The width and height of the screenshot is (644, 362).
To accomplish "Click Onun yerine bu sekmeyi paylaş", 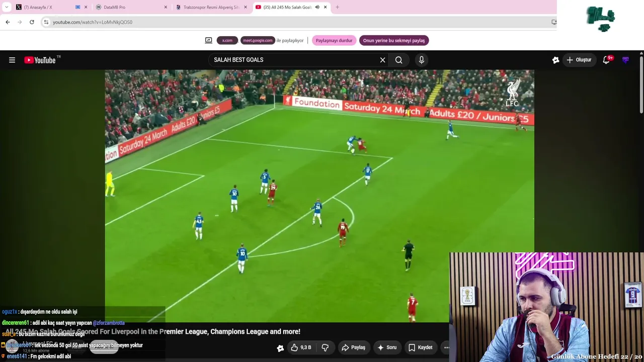I will point(394,40).
